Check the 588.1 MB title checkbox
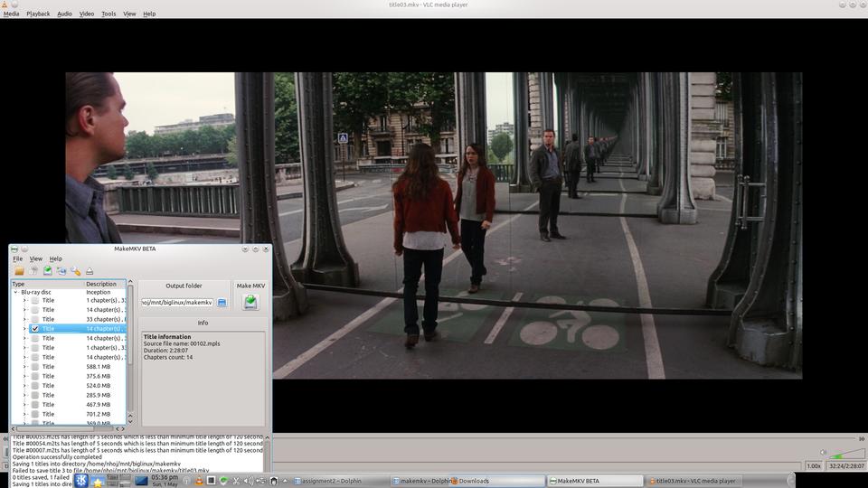868x488 pixels. (x=35, y=367)
